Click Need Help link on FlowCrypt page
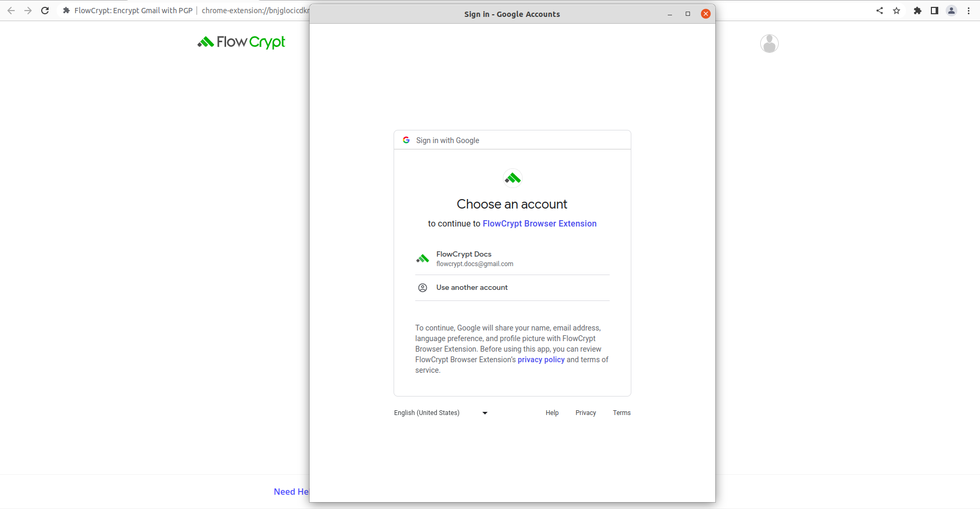Screen dimensions: 980x509 291,492
